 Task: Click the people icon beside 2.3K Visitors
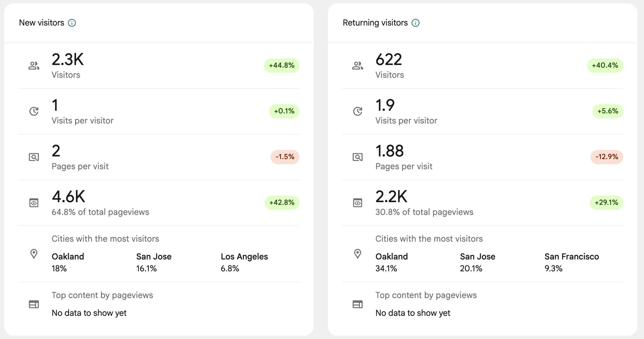34,66
